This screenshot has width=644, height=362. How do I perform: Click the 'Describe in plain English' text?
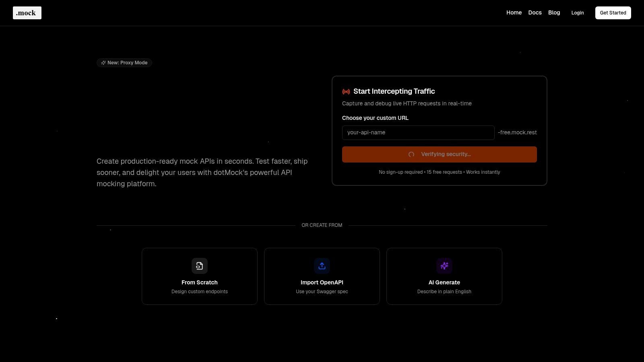tap(444, 292)
